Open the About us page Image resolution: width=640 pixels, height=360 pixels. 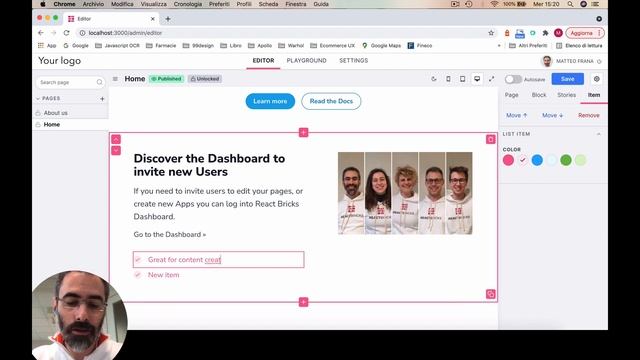(56, 113)
